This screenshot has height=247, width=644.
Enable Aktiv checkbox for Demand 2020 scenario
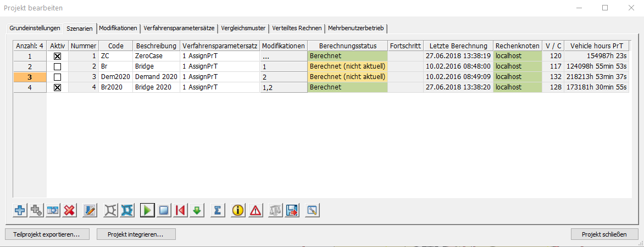[x=57, y=77]
